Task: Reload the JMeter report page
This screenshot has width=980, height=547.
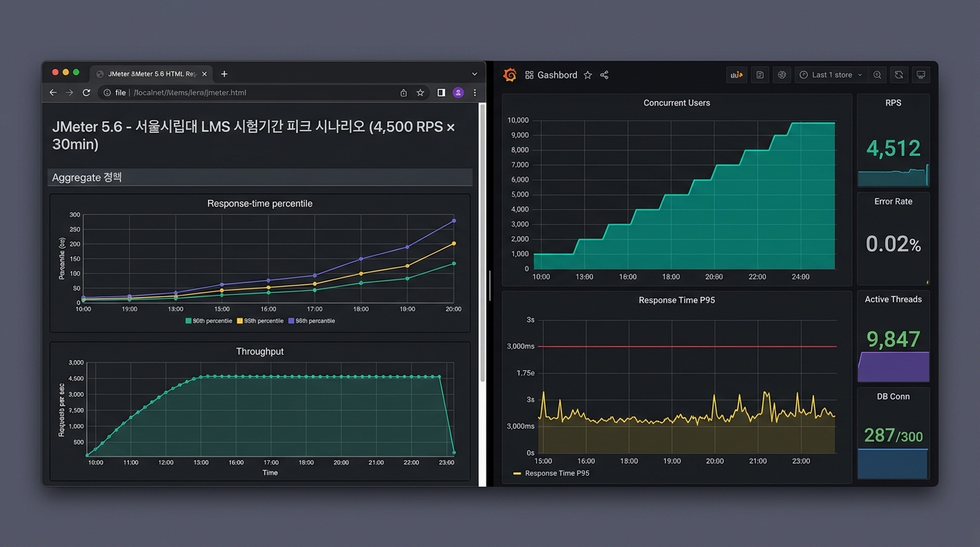Action: (x=87, y=93)
